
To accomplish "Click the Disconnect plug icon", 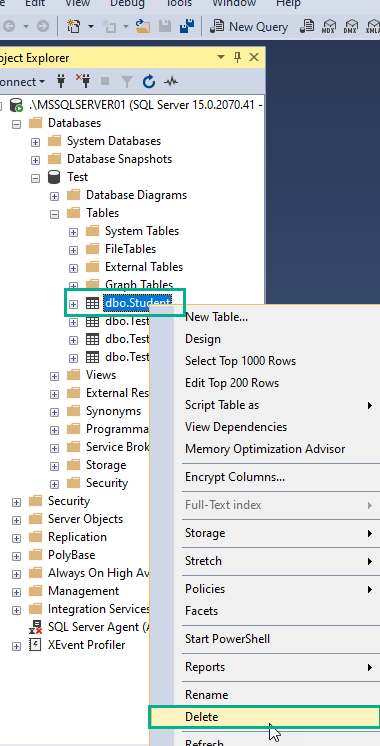I will click(83, 82).
